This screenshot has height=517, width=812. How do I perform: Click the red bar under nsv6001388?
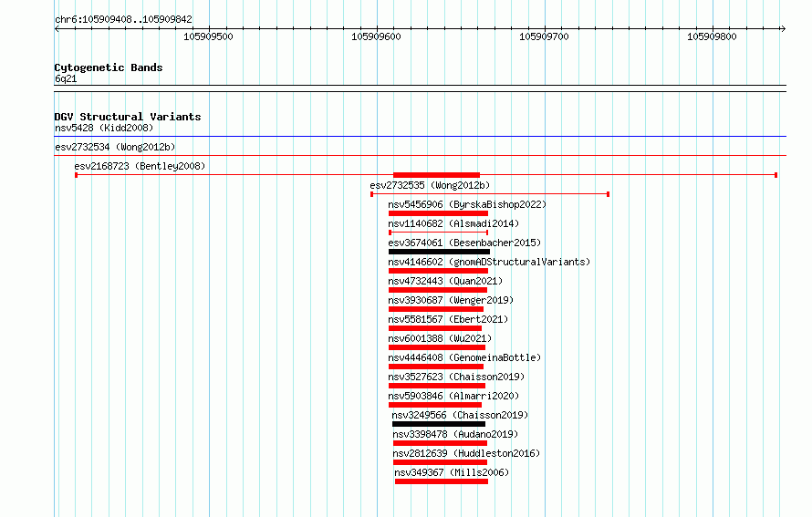437,347
